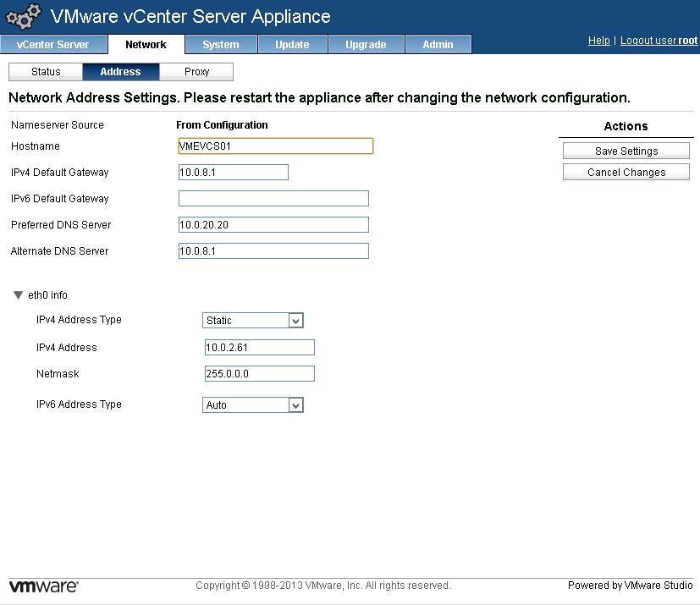The image size is (700, 605).
Task: Click the Netmask field 255.0.0.0
Action: click(259, 373)
